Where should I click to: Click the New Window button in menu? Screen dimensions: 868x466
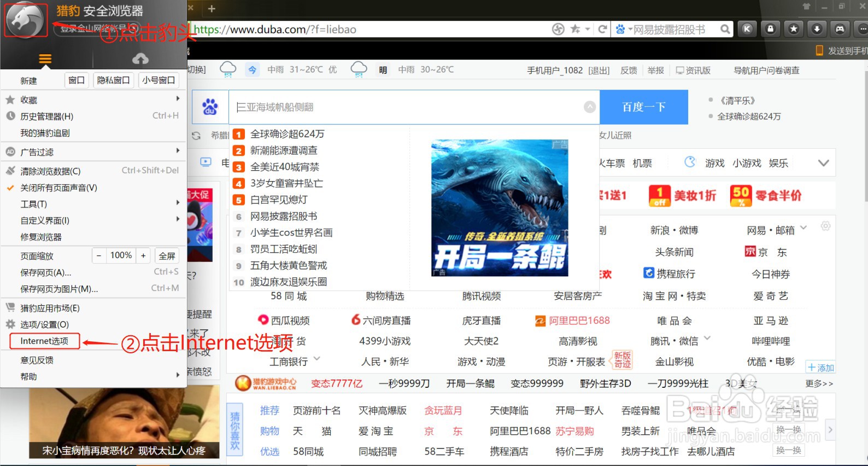(x=77, y=80)
